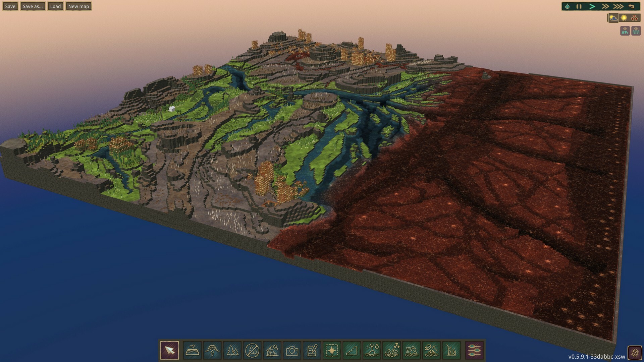Open the ruins placement tool

[272, 351]
